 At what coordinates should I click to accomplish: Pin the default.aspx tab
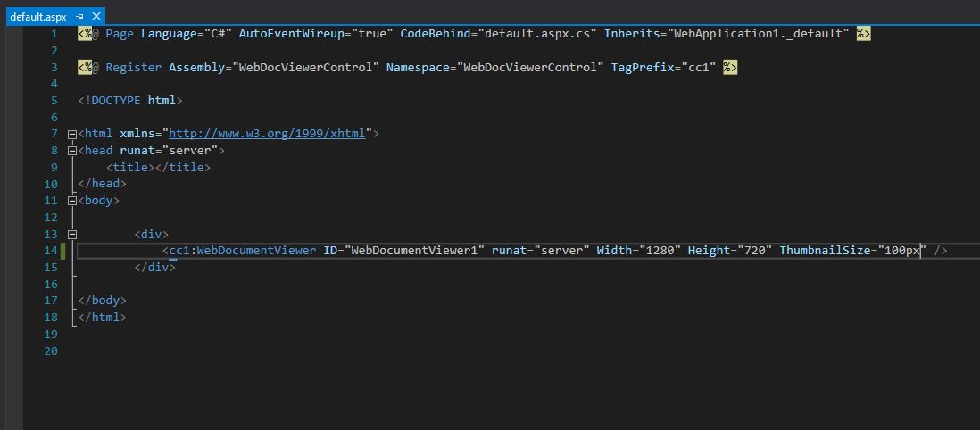[80, 16]
